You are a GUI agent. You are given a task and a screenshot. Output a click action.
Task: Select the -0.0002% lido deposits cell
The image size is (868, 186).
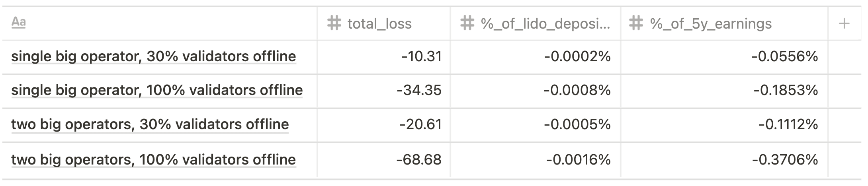(x=536, y=57)
